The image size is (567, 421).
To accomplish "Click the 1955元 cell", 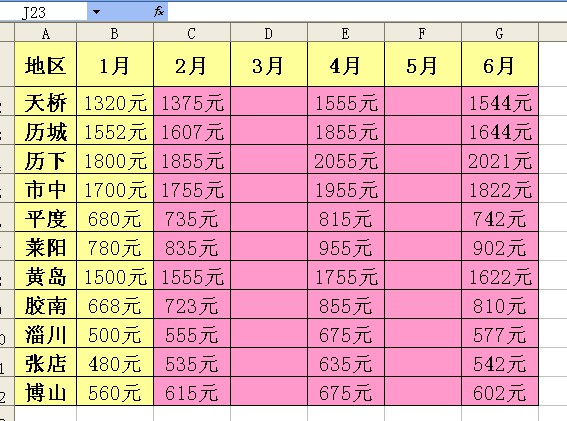I will tap(346, 188).
